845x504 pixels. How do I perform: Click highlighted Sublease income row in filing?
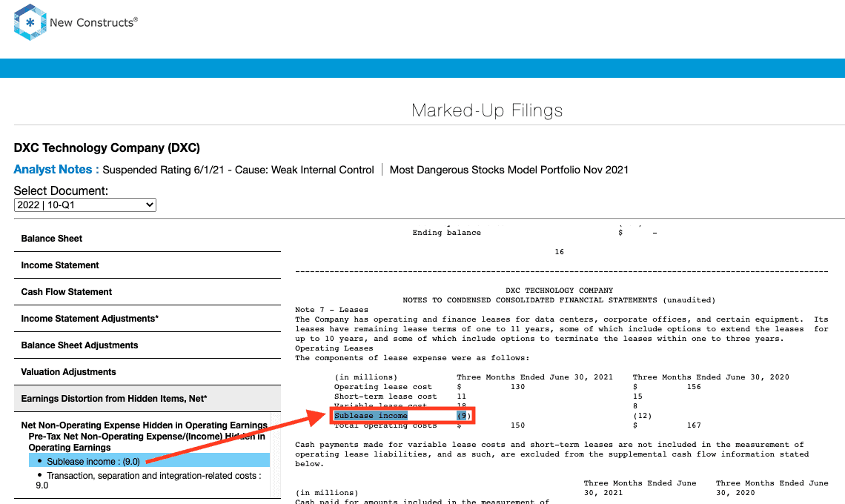[402, 416]
